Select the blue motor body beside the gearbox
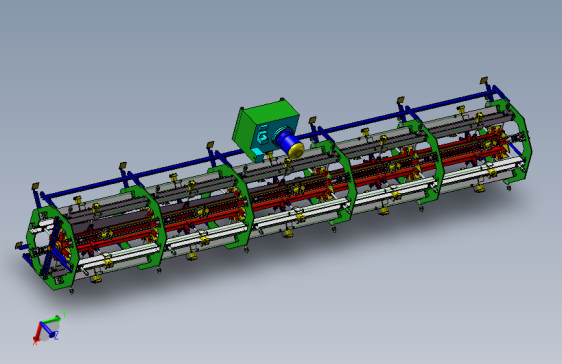The width and height of the screenshot is (562, 364). (x=287, y=141)
